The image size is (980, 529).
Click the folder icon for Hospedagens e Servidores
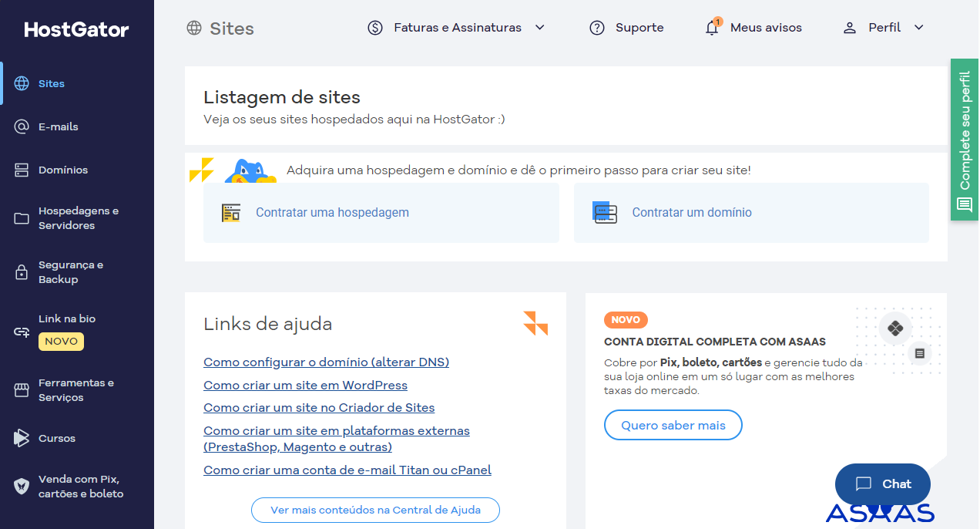22,218
